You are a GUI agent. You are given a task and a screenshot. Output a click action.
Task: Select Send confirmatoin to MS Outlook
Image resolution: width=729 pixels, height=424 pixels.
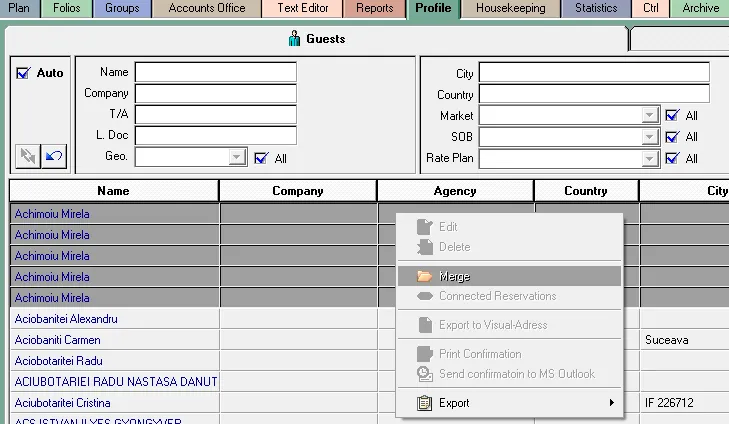pos(510,374)
